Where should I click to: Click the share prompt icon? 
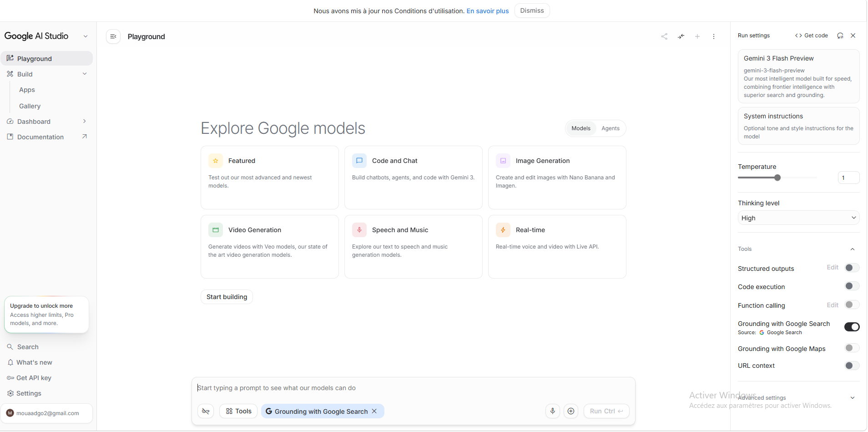pyautogui.click(x=664, y=36)
